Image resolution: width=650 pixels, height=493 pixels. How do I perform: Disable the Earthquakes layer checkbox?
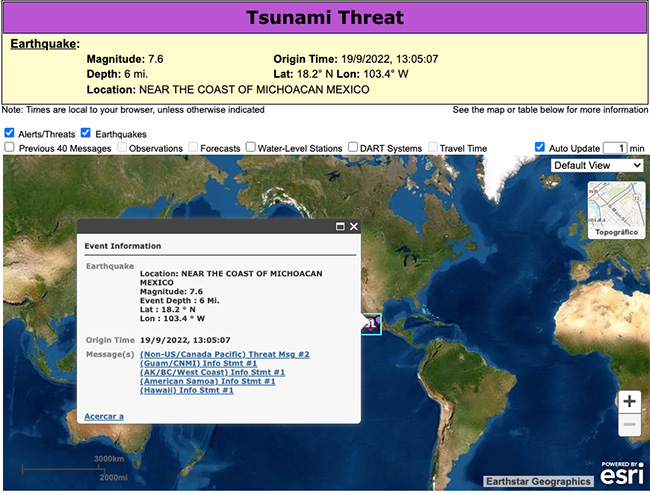86,133
